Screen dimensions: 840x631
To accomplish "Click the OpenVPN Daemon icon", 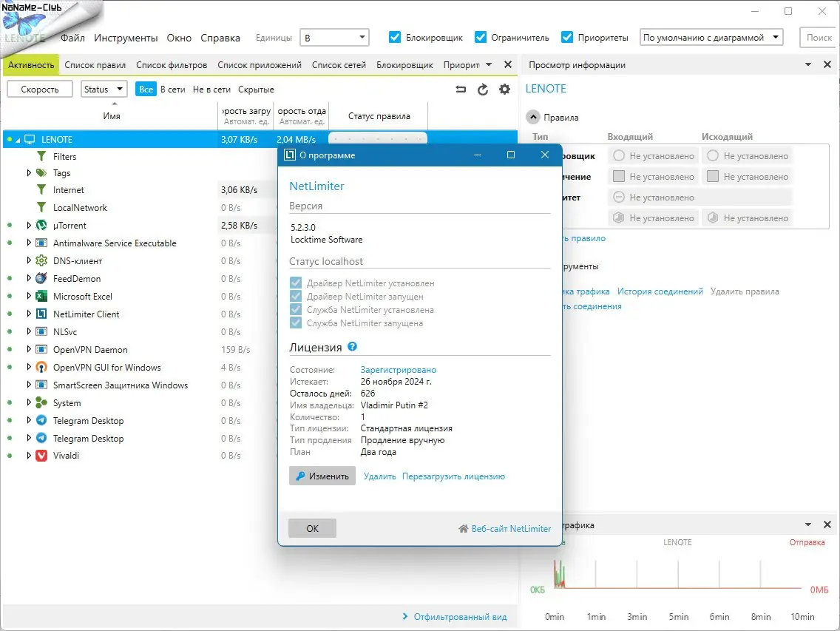I will pos(41,350).
